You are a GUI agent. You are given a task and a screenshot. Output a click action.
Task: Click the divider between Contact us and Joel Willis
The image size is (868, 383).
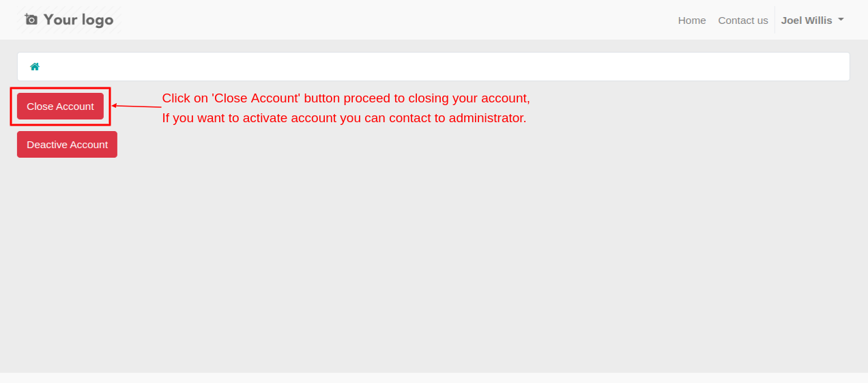775,20
